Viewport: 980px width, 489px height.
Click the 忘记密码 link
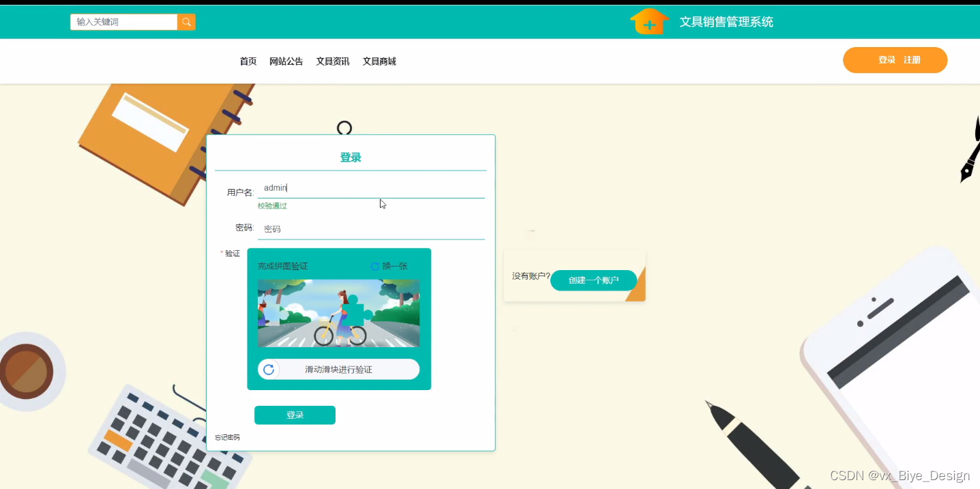[227, 437]
